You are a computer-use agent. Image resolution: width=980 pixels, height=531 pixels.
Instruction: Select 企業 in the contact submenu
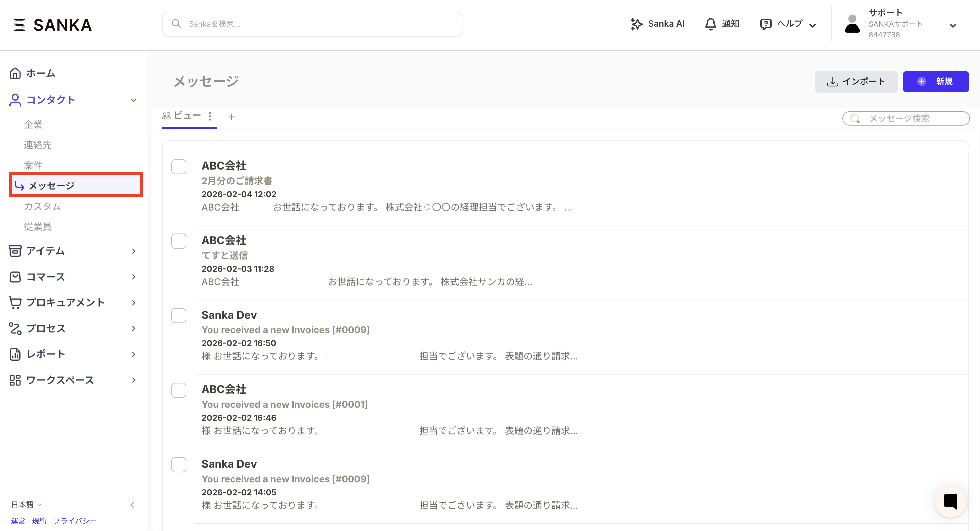pyautogui.click(x=33, y=124)
